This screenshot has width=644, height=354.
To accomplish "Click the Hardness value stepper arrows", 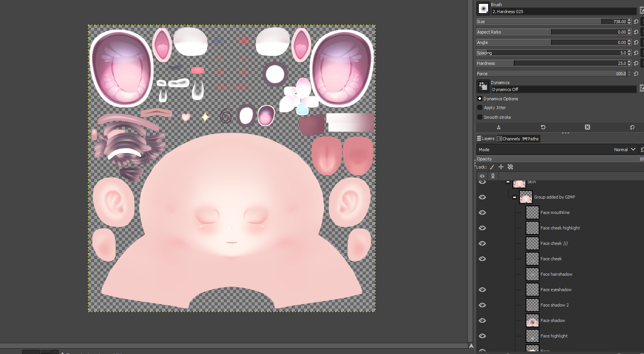I will [629, 63].
